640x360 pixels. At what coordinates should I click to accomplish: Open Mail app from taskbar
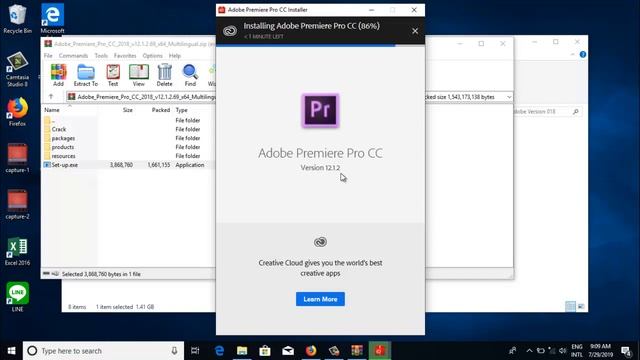tap(288, 351)
